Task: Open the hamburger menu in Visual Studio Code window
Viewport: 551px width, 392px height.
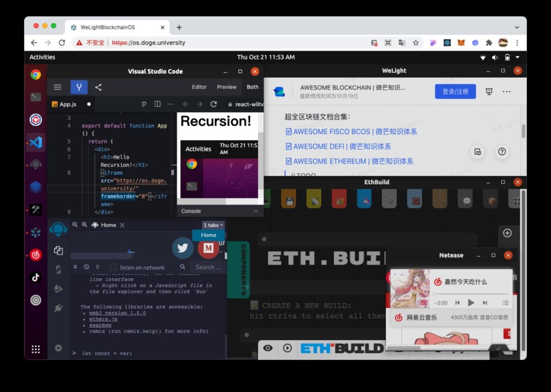Action: tap(57, 87)
